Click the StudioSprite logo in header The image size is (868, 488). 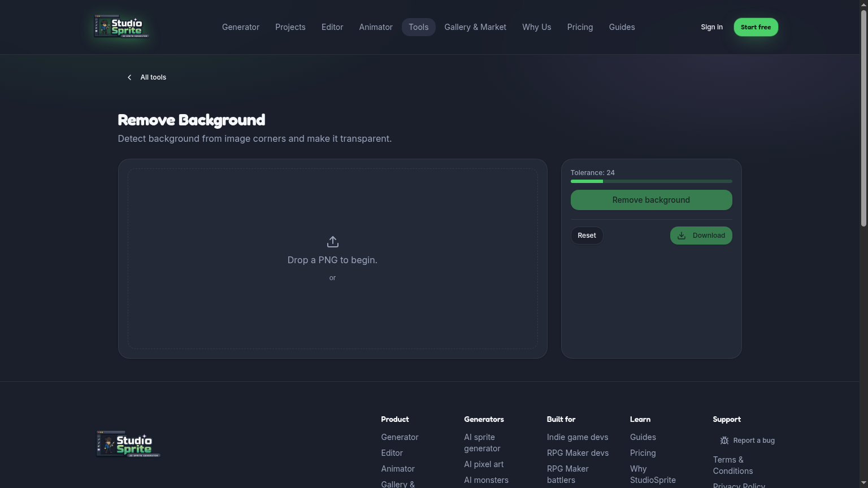121,27
